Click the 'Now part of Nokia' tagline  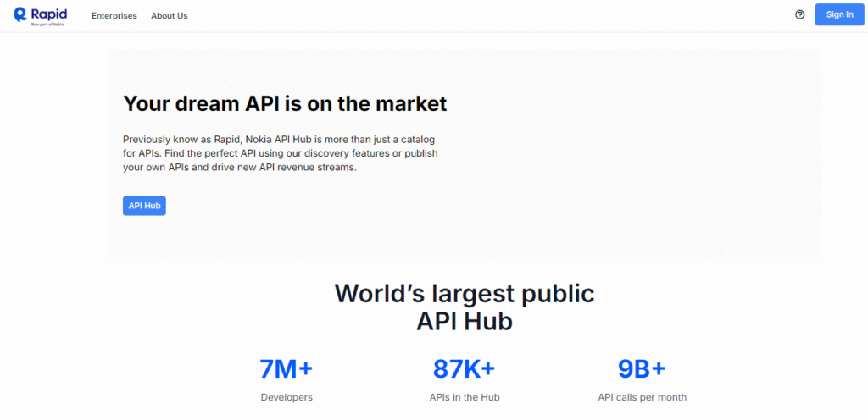point(49,25)
